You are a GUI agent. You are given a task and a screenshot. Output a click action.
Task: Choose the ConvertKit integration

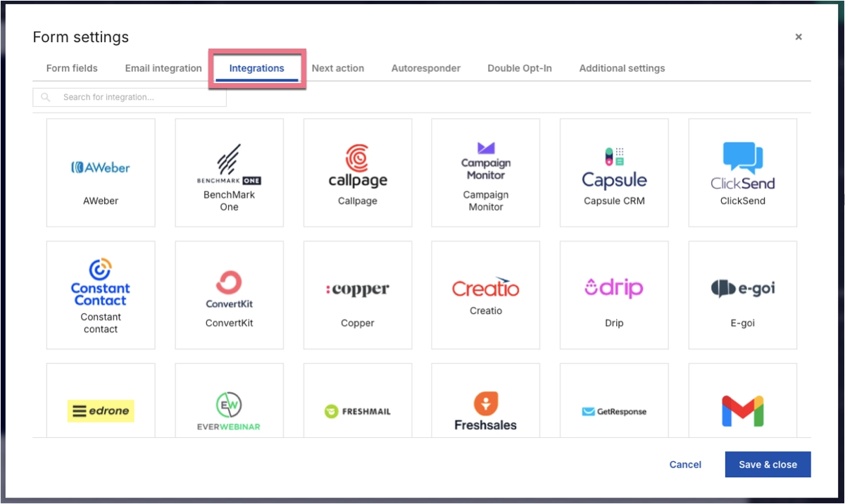point(229,295)
